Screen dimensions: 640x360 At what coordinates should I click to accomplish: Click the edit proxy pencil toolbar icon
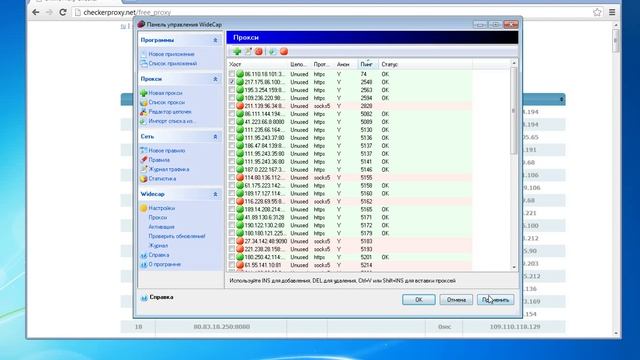coord(248,51)
